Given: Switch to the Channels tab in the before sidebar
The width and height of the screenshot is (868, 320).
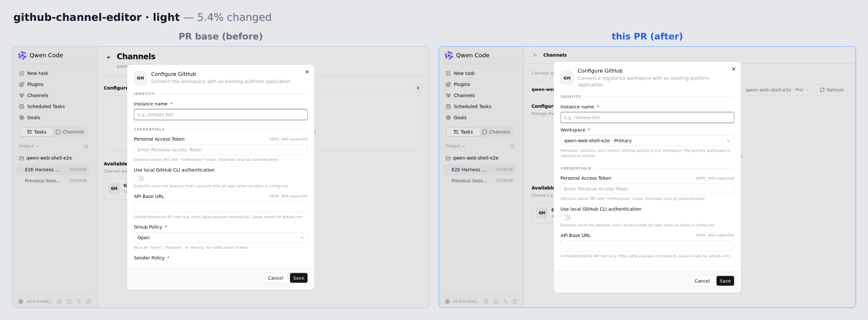Looking at the screenshot, I should pyautogui.click(x=70, y=132).
